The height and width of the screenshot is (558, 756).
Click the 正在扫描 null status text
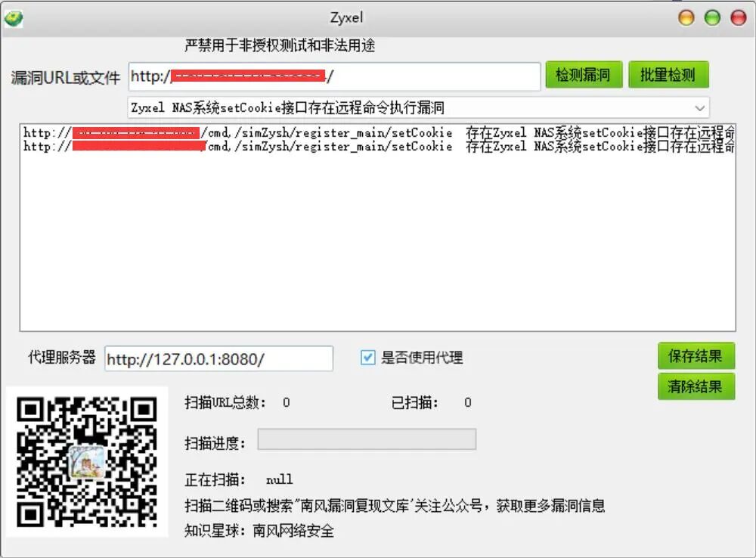[239, 479]
